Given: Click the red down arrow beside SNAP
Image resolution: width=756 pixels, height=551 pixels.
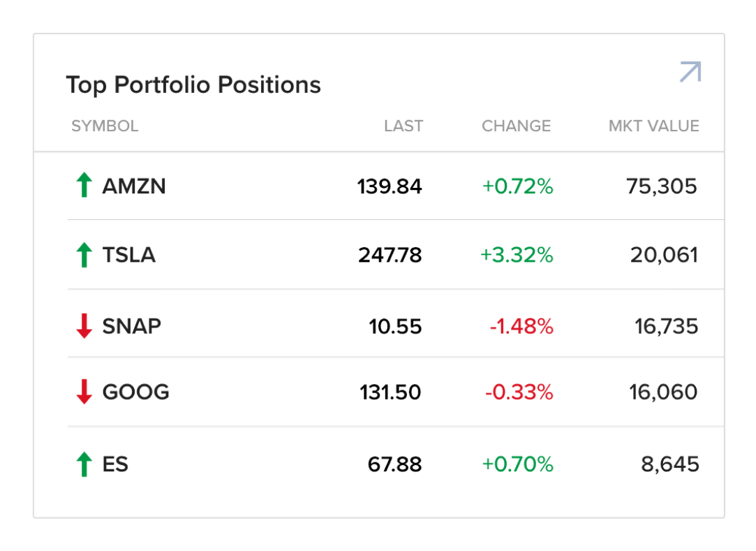Looking at the screenshot, I should click(x=84, y=326).
